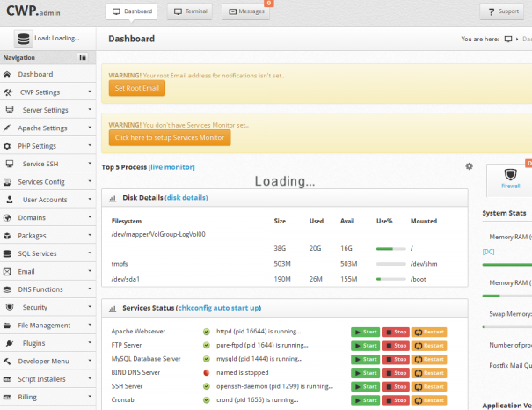Click the Support button

tap(502, 11)
